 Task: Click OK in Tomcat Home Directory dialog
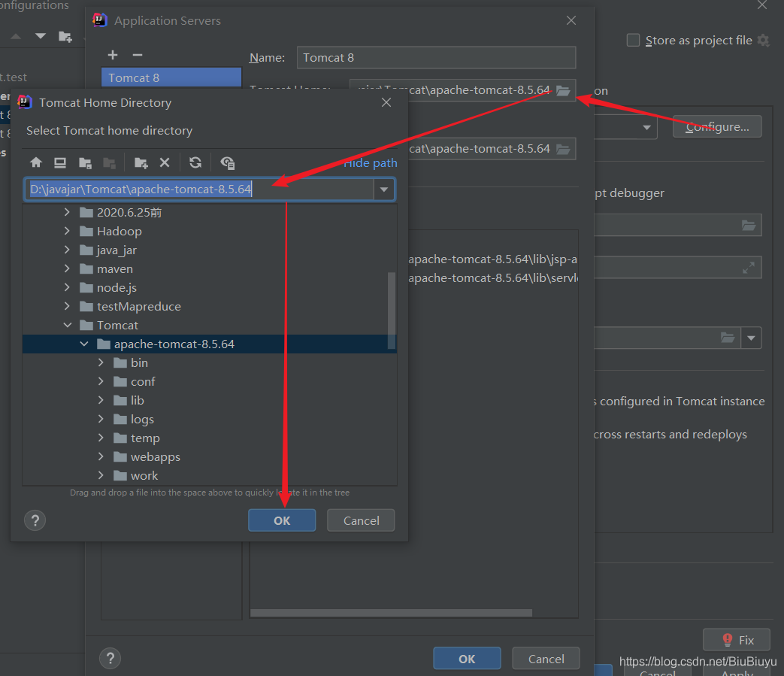[x=282, y=520]
